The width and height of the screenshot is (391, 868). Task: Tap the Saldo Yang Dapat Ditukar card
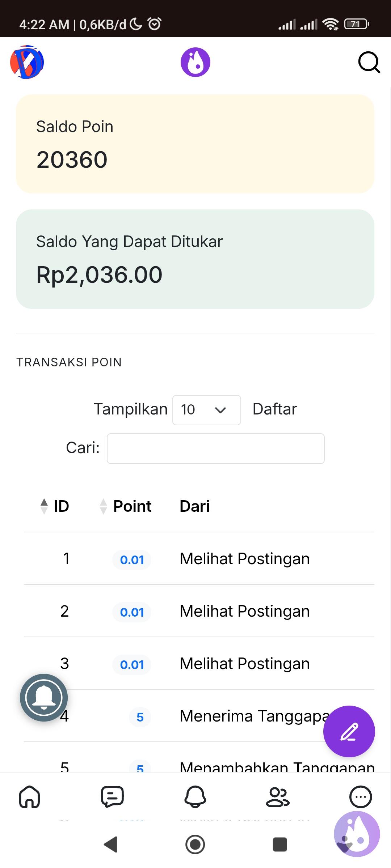195,259
